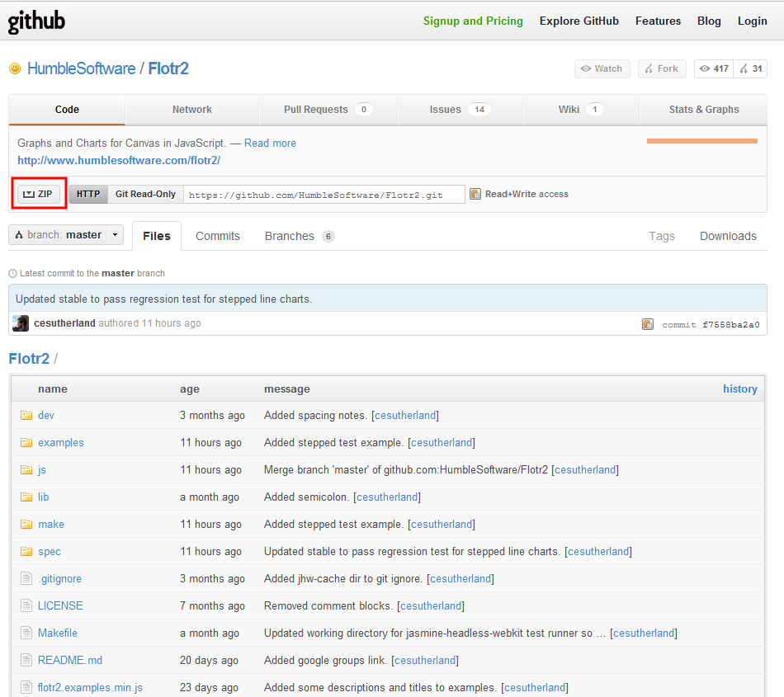The height and width of the screenshot is (697, 784).
Task: Open the README.md file link
Action: pos(70,660)
